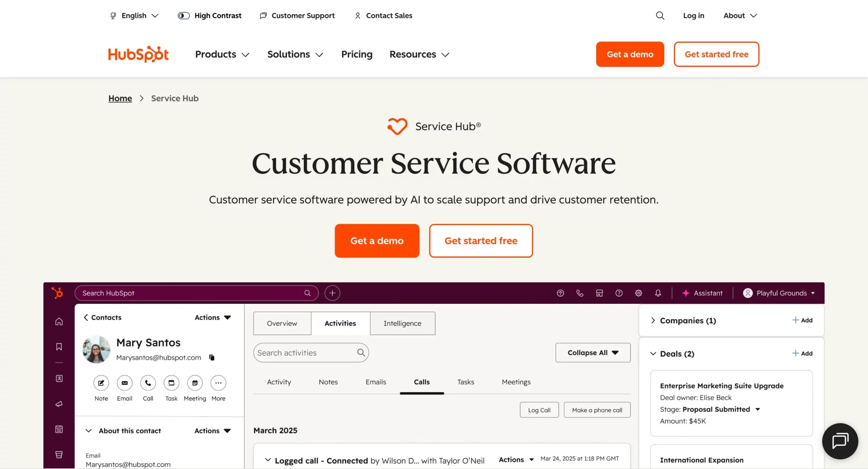
Task: Switch to the Intelligence tab
Action: pyautogui.click(x=402, y=324)
